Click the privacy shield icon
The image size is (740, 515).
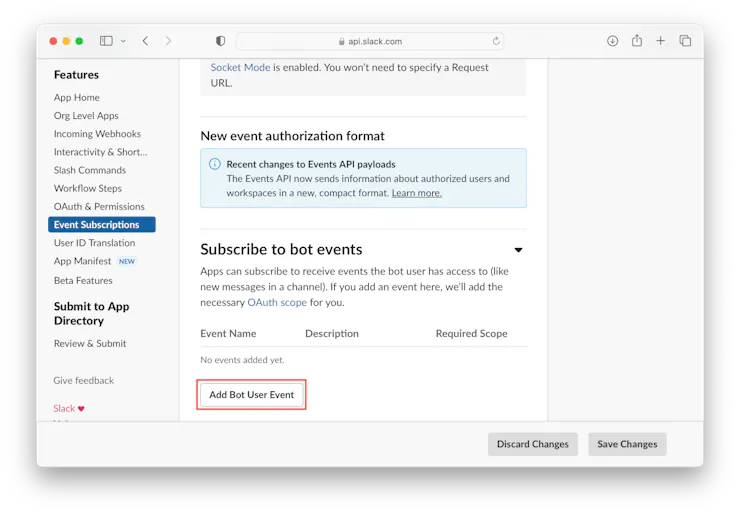pyautogui.click(x=220, y=41)
